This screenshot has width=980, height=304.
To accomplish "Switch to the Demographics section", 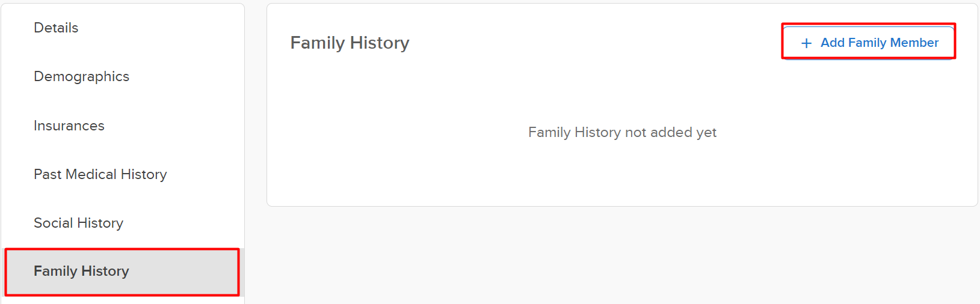I will [x=81, y=76].
